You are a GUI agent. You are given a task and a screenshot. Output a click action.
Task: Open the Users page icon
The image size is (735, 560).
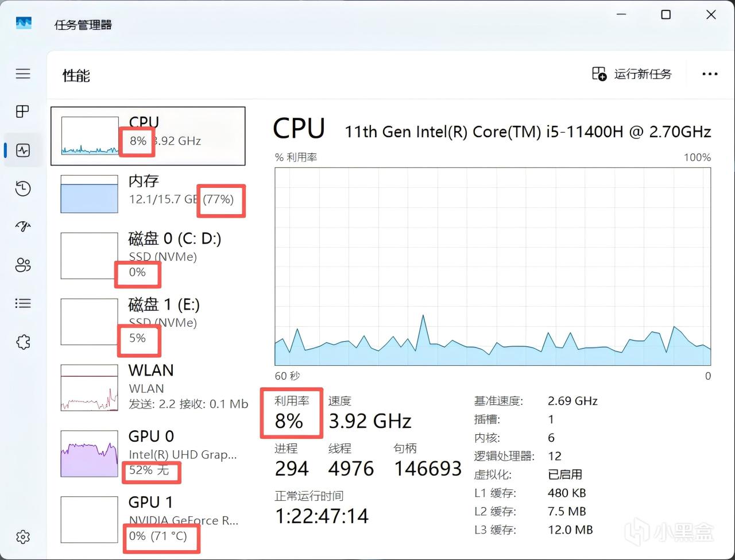coord(23,265)
